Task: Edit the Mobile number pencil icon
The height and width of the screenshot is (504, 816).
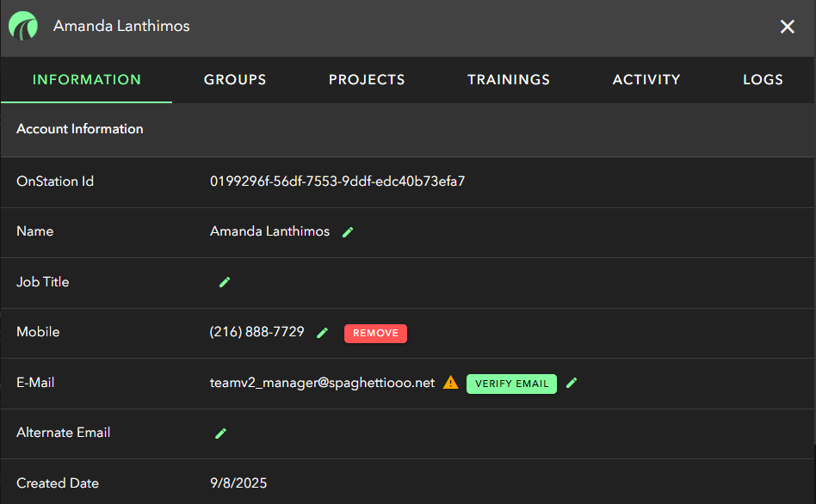Action: tap(323, 333)
